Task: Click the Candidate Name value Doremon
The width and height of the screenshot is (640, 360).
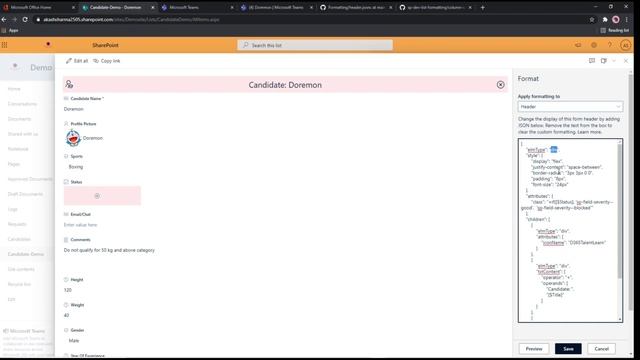Action: click(x=73, y=109)
